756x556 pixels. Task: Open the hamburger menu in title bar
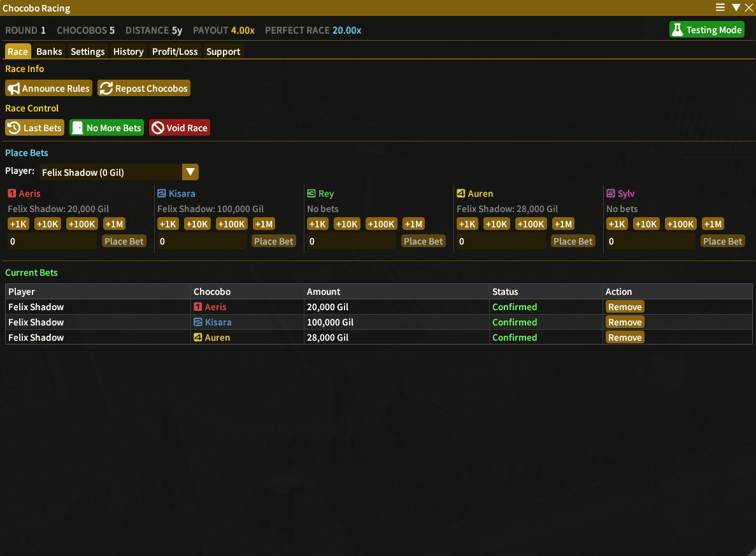click(x=720, y=7)
